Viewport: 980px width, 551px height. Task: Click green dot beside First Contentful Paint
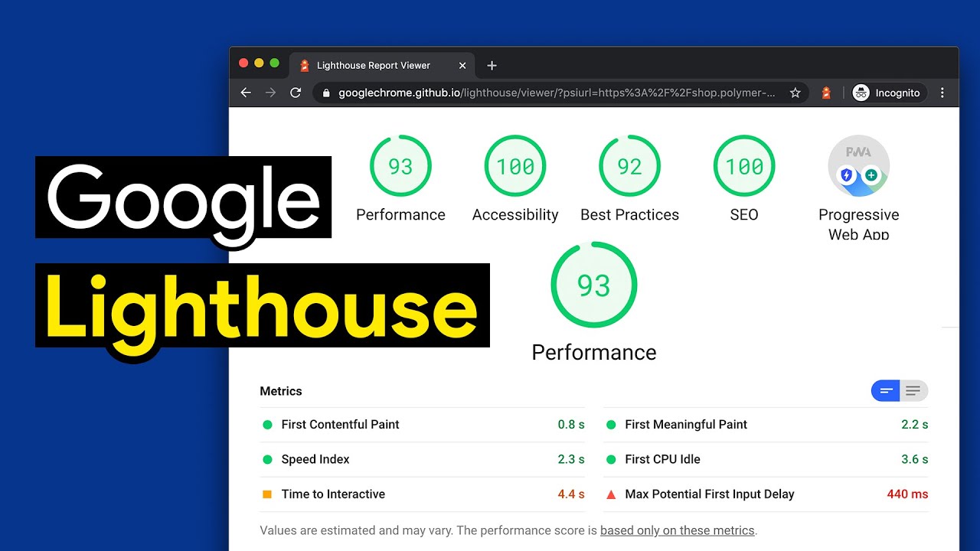(x=267, y=425)
